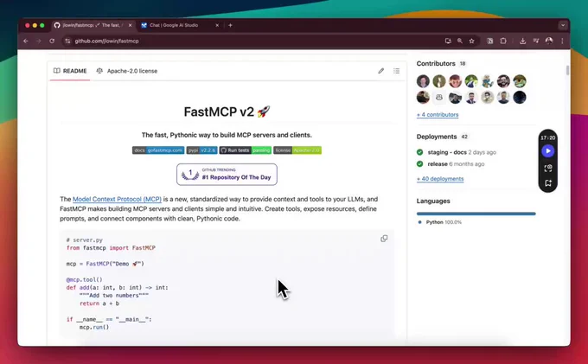Viewport: 588px width, 364px height.
Task: Add a bookmark with the floating recorder's flag icon
Action: [548, 183]
